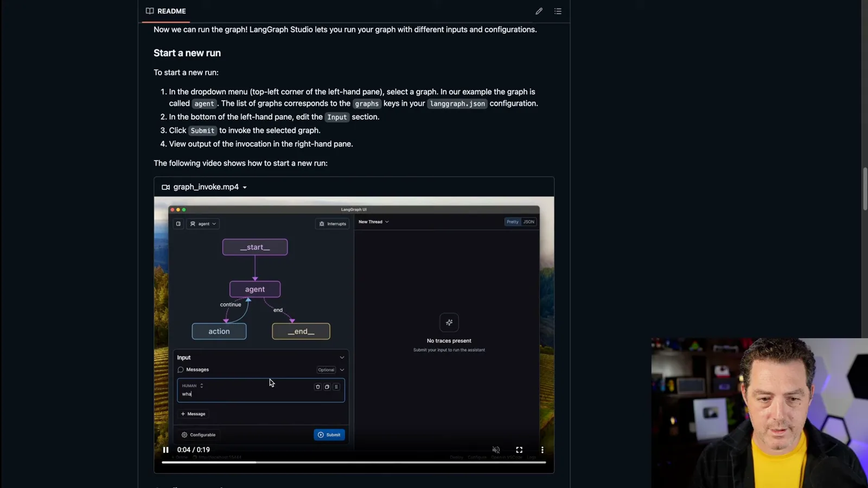Click the inline 'Submit' code text
The width and height of the screenshot is (868, 488).
[202, 131]
